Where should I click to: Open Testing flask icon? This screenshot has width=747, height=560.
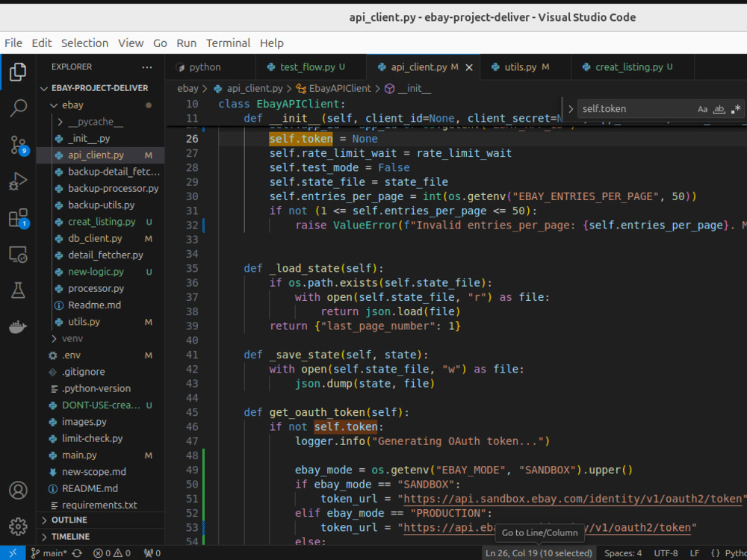(18, 290)
